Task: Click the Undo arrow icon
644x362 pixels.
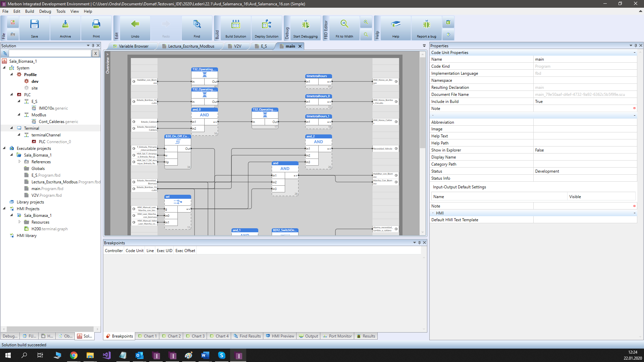Action: point(135,24)
